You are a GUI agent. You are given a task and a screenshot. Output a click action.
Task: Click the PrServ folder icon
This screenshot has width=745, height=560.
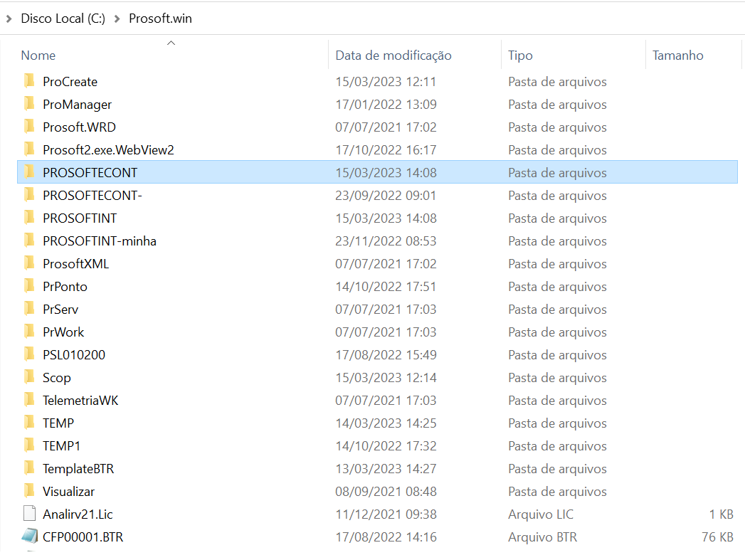(29, 310)
